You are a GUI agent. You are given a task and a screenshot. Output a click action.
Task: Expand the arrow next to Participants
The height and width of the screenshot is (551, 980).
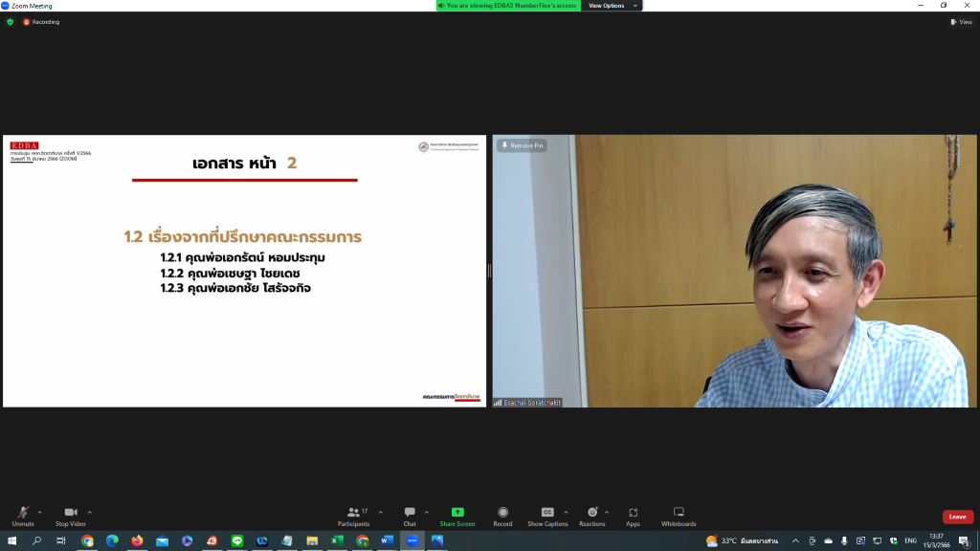(381, 513)
